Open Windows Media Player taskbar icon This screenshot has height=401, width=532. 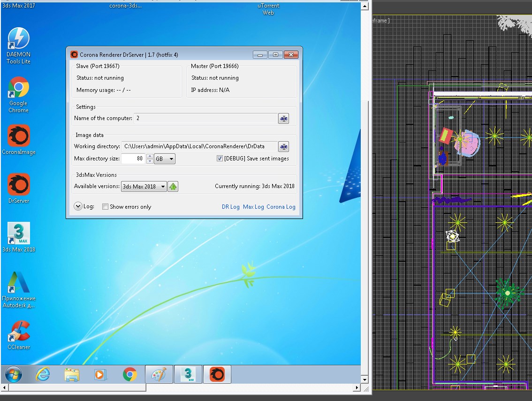coord(100,375)
